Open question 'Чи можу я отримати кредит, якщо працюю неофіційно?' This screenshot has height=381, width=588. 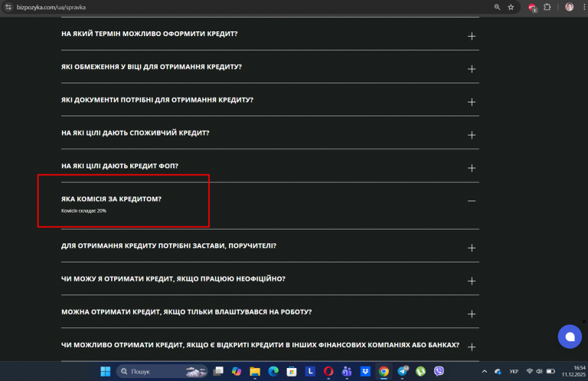173,278
